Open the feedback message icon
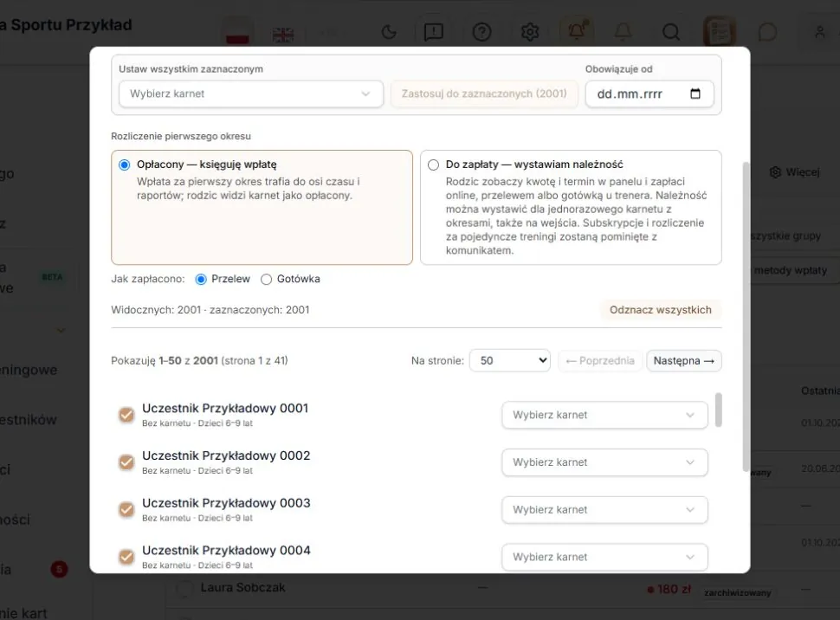Viewport: 840px width, 620px height. point(433,32)
